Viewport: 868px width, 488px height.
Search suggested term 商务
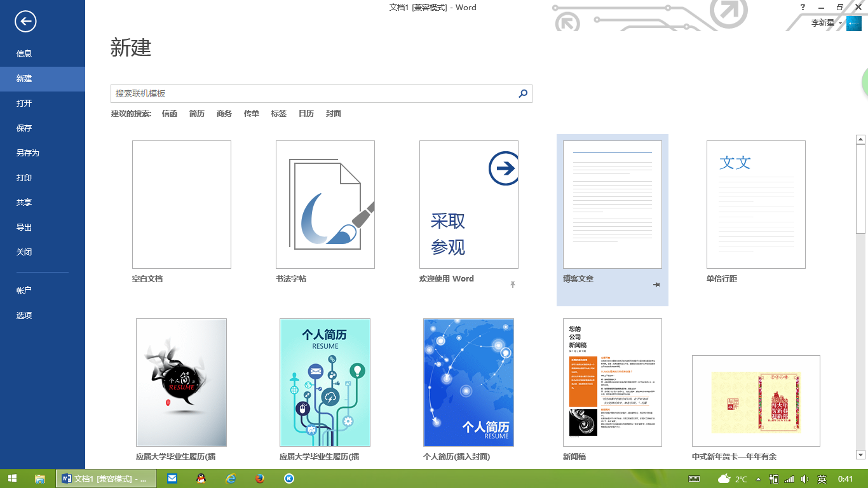click(x=224, y=114)
